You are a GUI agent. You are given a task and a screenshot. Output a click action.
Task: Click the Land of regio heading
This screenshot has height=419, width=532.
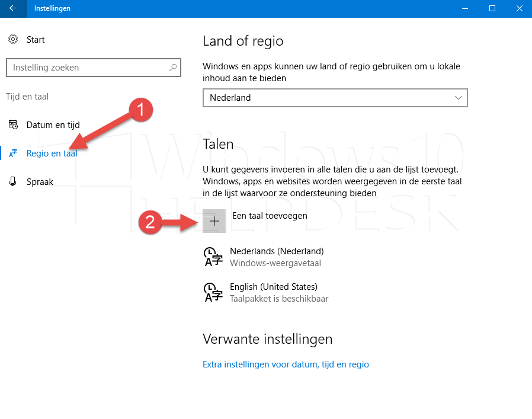243,41
